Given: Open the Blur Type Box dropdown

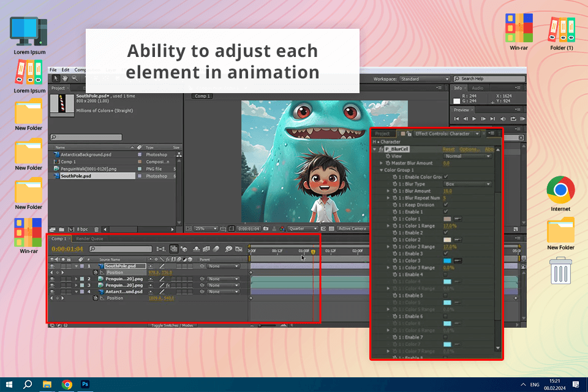Looking at the screenshot, I should pos(467,184).
